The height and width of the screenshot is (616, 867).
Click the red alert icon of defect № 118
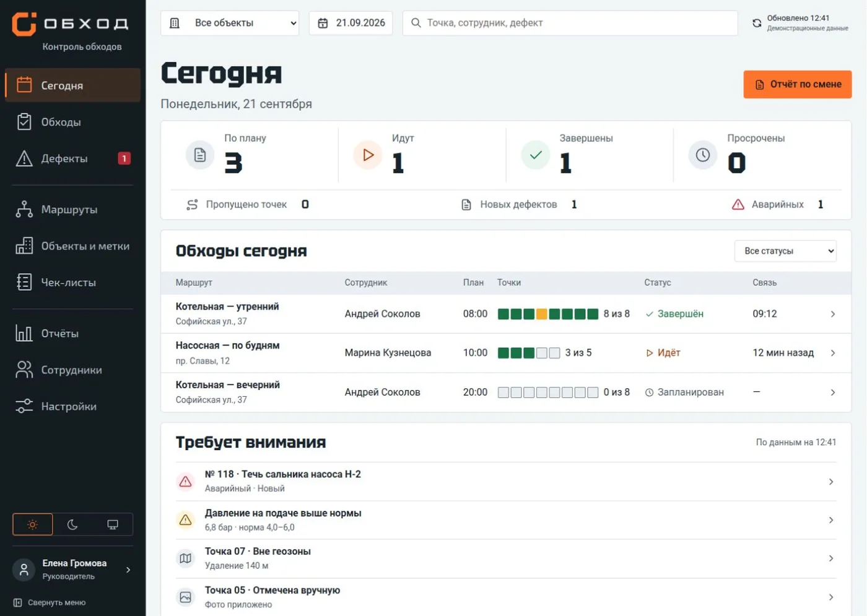coord(185,481)
